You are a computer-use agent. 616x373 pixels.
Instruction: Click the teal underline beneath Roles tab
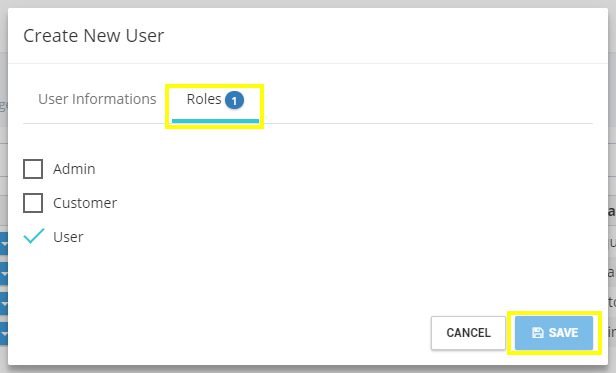[x=215, y=121]
